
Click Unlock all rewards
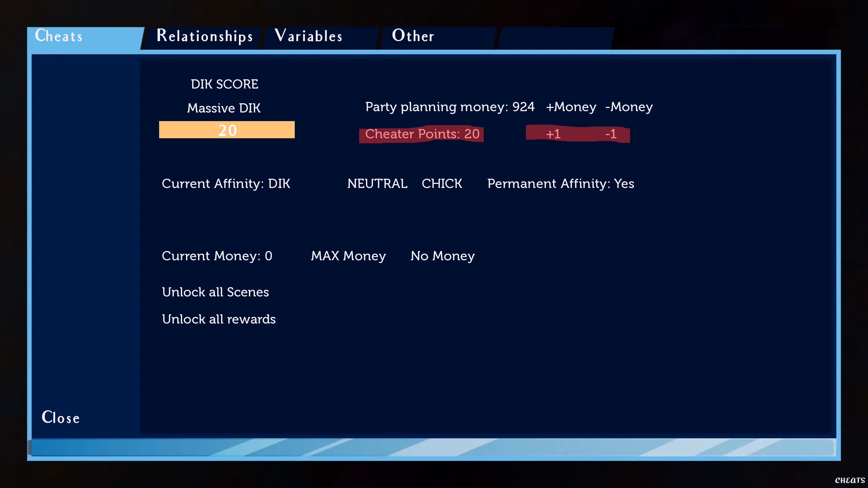point(219,319)
